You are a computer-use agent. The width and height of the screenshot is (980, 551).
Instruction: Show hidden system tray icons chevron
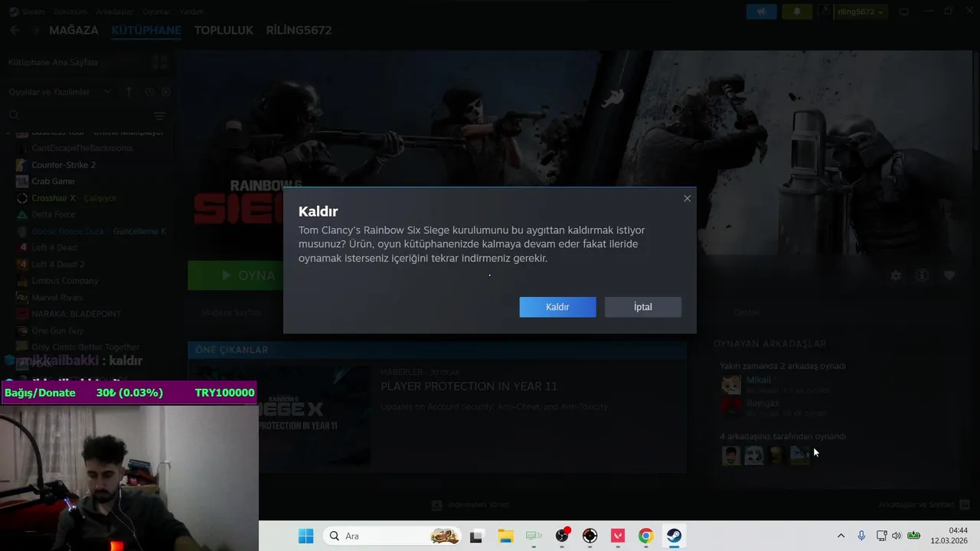pyautogui.click(x=841, y=536)
